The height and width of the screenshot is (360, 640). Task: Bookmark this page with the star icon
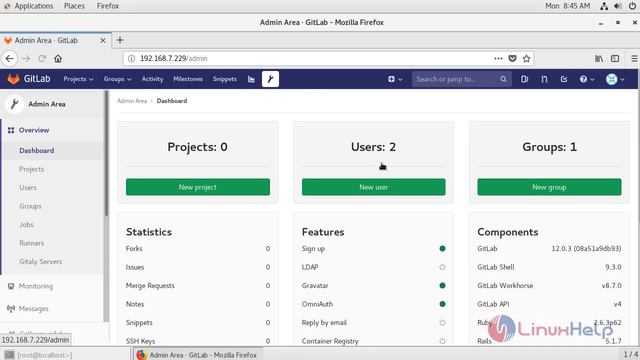point(527,58)
